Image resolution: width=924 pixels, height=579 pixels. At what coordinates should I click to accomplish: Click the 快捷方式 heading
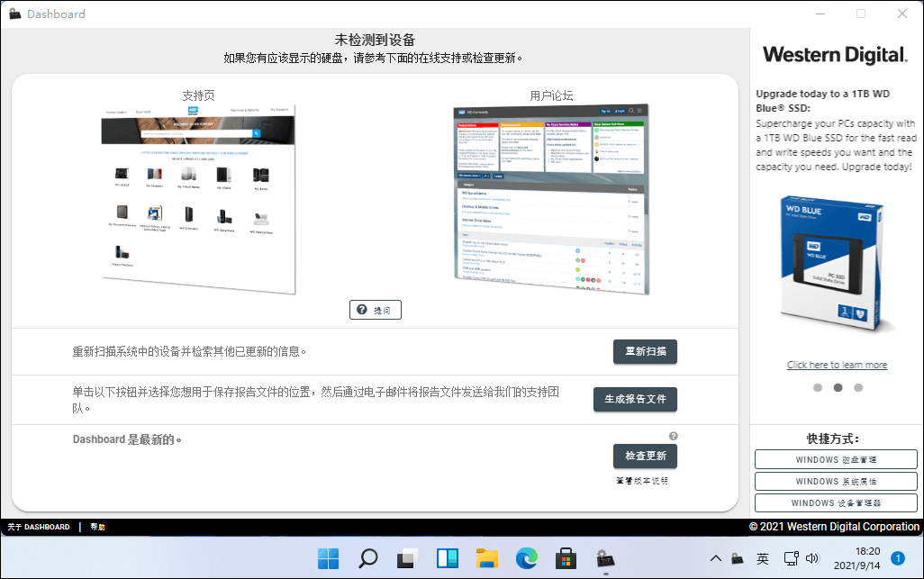tap(833, 439)
